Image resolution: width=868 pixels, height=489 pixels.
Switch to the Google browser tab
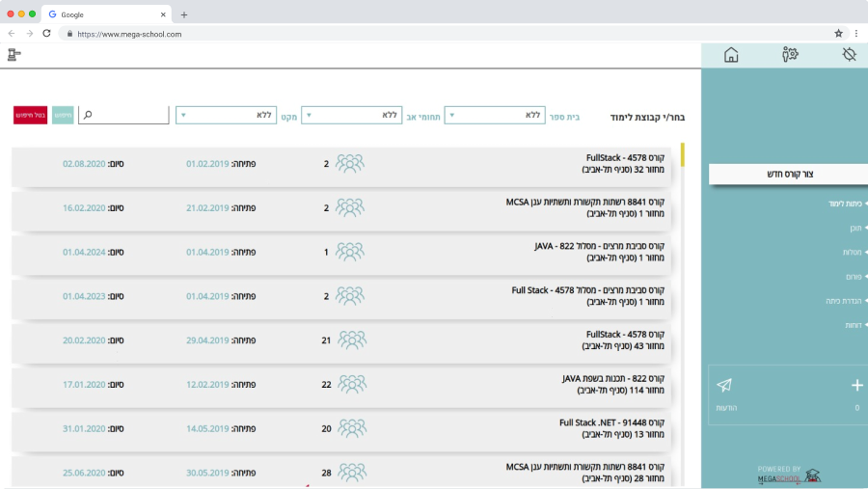point(106,15)
